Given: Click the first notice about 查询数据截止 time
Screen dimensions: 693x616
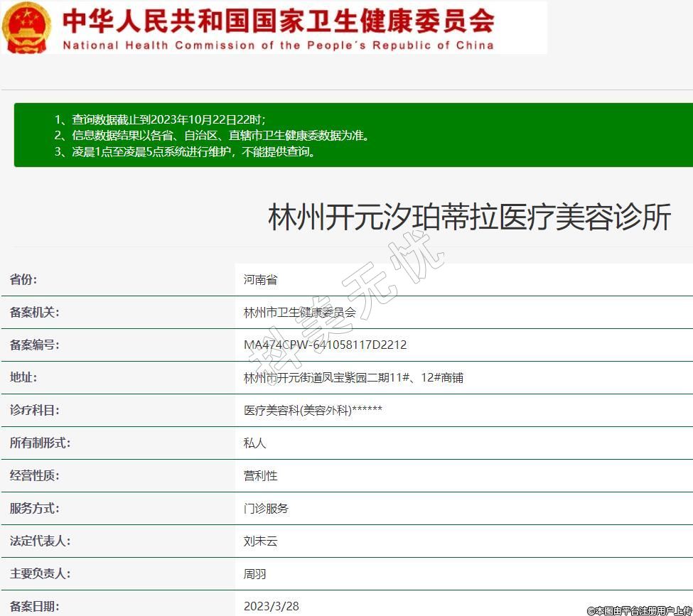Looking at the screenshot, I should pyautogui.click(x=160, y=119).
